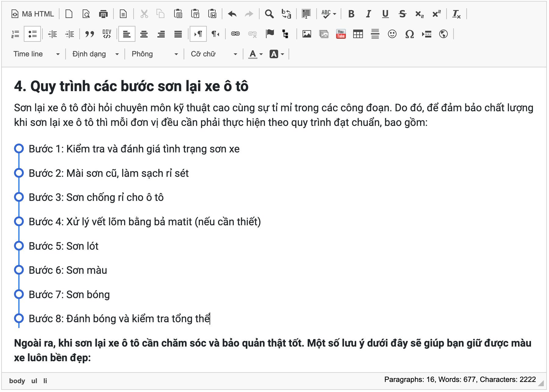The width and height of the screenshot is (549, 392).
Task: Click the heading about car repainting steps
Action: pyautogui.click(x=131, y=86)
